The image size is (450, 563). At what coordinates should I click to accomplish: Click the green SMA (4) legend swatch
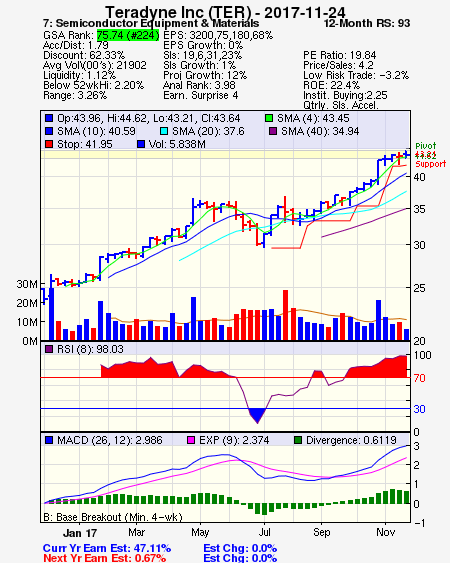pyautogui.click(x=269, y=118)
